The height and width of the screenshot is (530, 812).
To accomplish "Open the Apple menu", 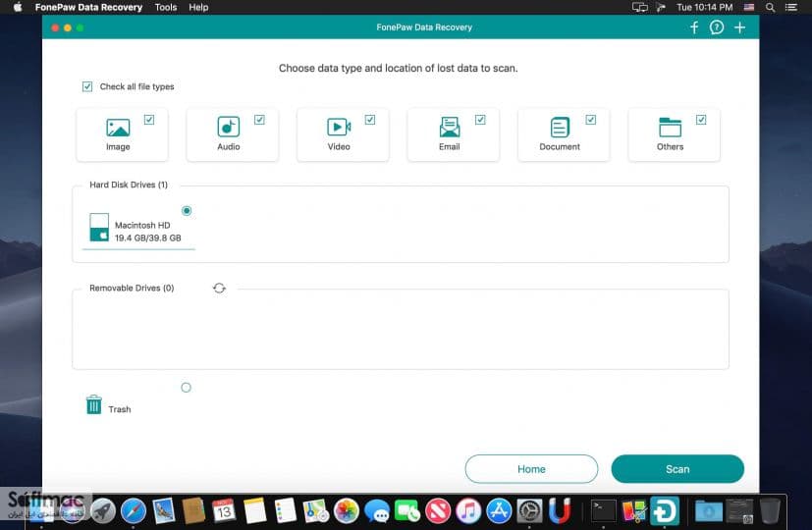I will coord(18,7).
